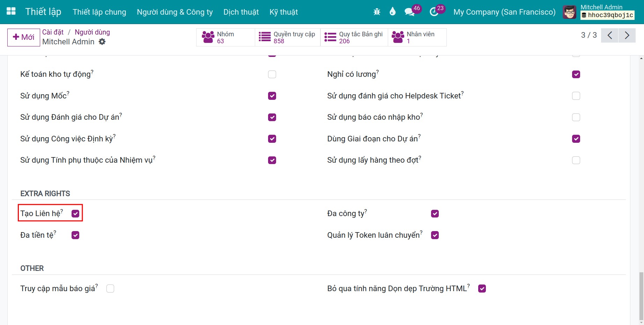Enable Sử dụng đánh giá cho Helpdesk Ticket

tap(576, 96)
